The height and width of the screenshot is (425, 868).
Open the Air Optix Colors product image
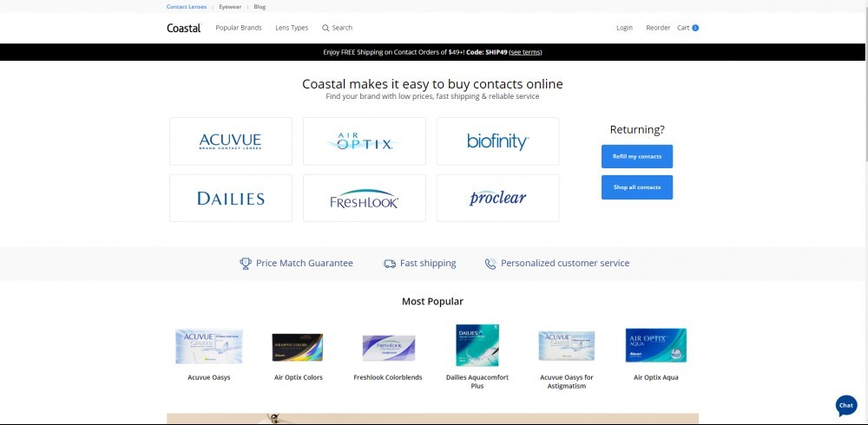tap(297, 347)
